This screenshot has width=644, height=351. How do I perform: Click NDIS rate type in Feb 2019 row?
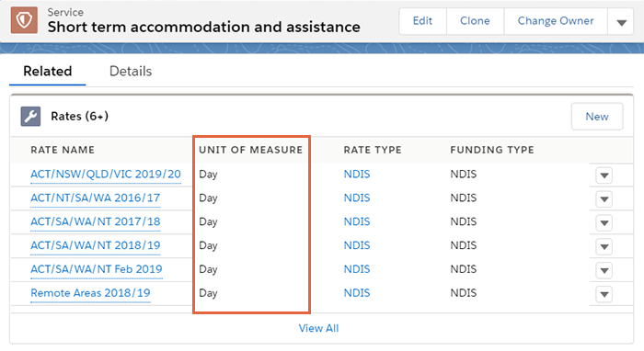[x=357, y=269]
